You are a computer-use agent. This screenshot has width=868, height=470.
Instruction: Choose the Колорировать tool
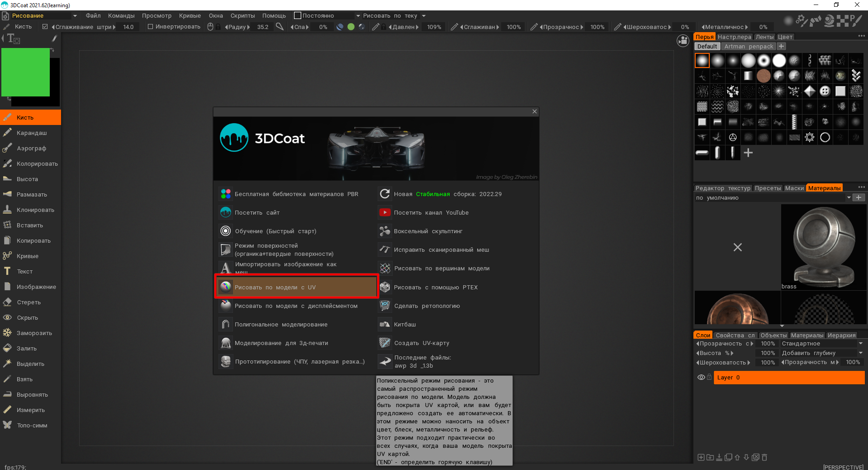(x=31, y=163)
